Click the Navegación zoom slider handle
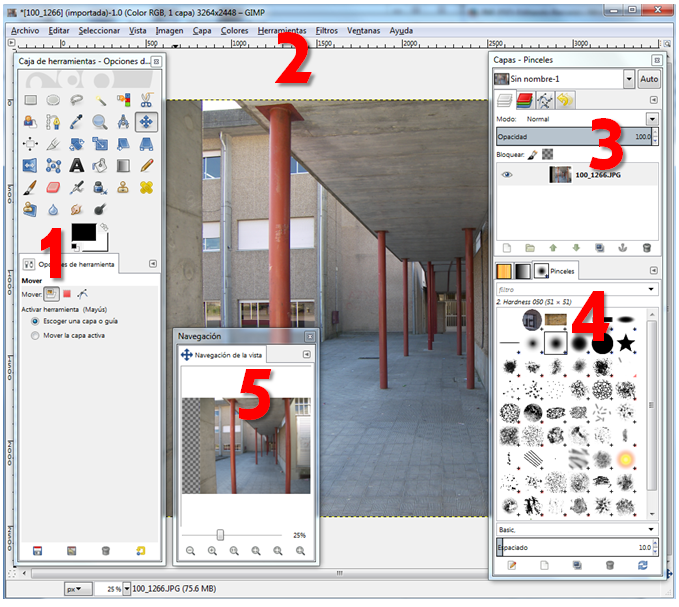679x607 pixels. pyautogui.click(x=220, y=535)
